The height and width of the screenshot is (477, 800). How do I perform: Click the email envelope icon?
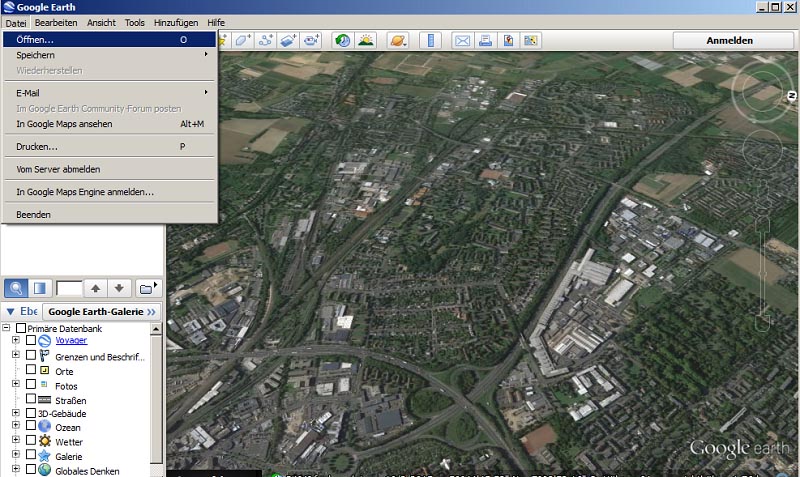tap(462, 41)
